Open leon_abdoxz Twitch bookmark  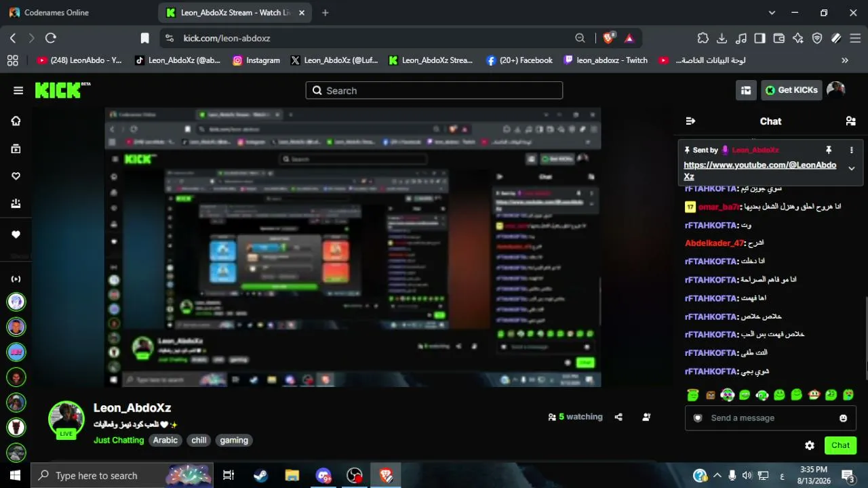[606, 60]
